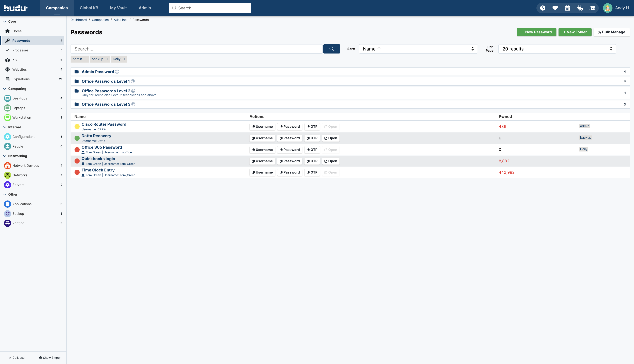Open the My Vault tab
The image size is (634, 364).
click(x=118, y=8)
